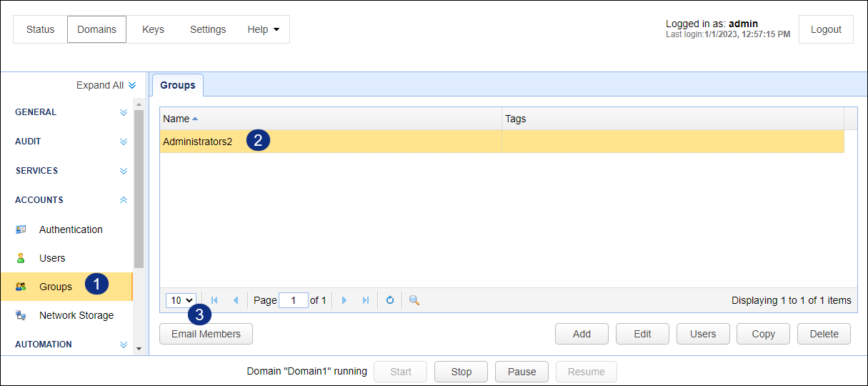Click the Users icon in sidebar

point(21,258)
